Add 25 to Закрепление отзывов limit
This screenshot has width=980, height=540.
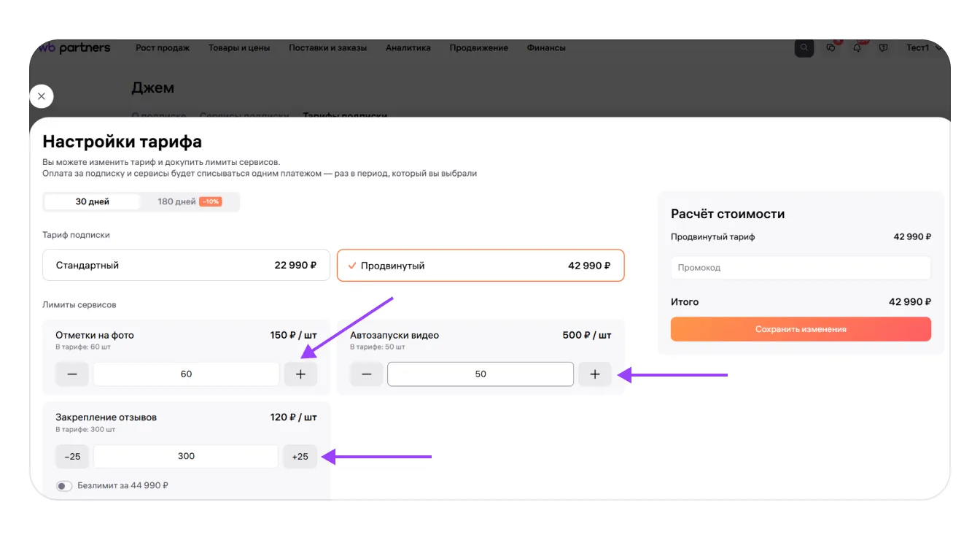(x=300, y=457)
